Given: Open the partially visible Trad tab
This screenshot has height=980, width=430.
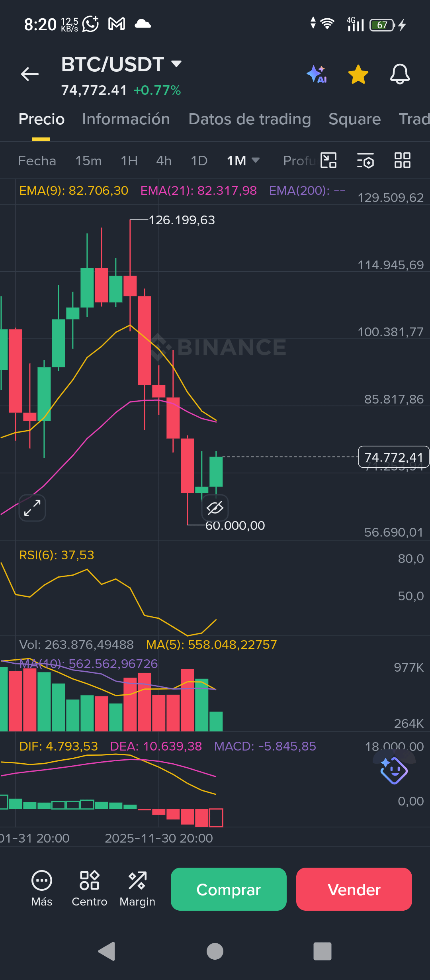Looking at the screenshot, I should 414,119.
